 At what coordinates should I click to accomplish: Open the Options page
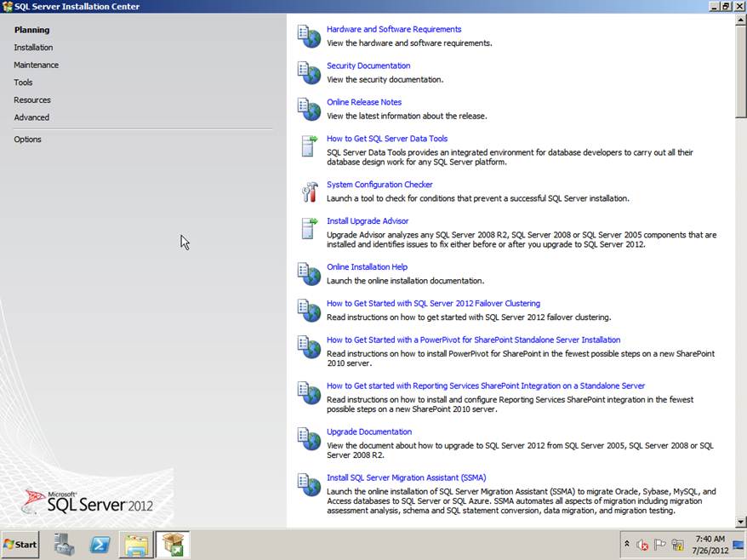click(27, 140)
